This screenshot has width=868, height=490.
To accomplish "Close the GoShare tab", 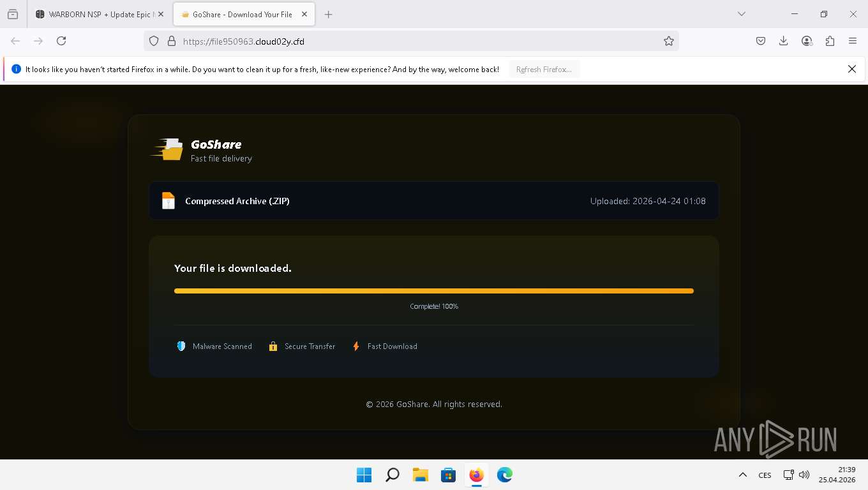I will click(x=304, y=14).
